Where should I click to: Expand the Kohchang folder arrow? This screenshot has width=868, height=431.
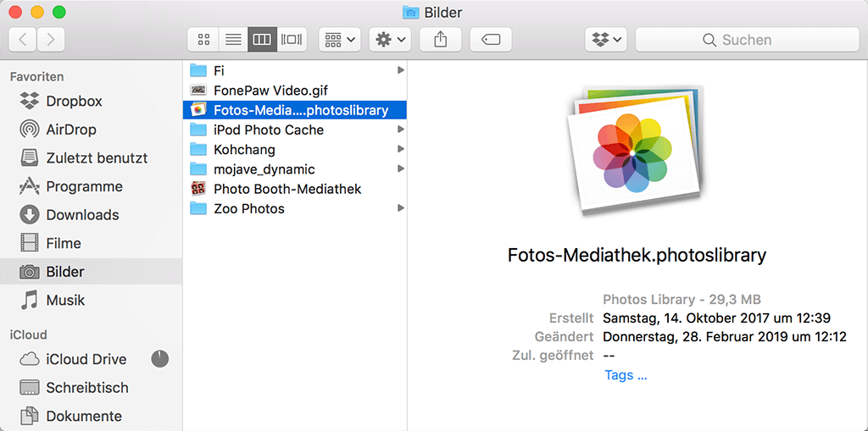tap(400, 150)
